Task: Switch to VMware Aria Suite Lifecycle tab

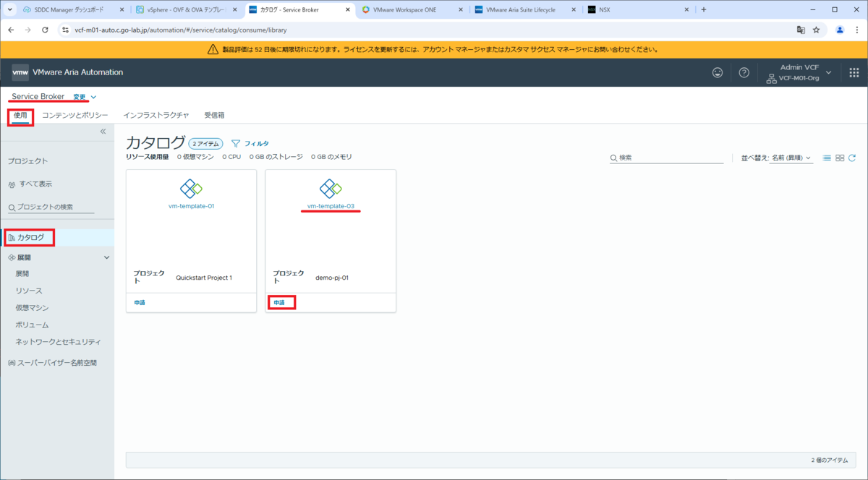Action: click(524, 10)
